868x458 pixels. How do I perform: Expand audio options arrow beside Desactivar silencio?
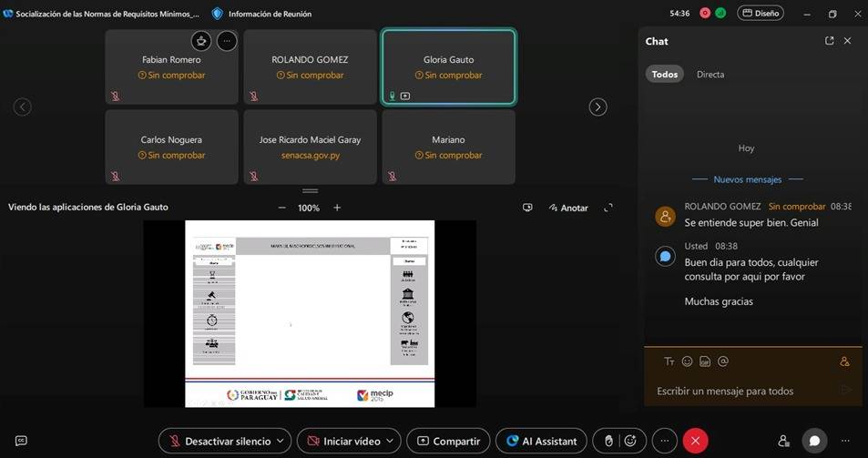click(x=281, y=441)
